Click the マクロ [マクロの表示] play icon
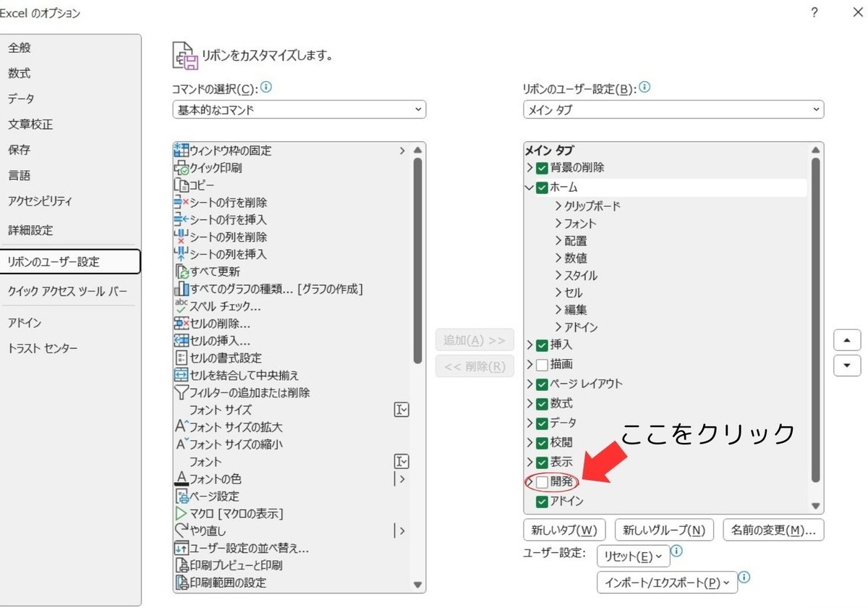 182,513
